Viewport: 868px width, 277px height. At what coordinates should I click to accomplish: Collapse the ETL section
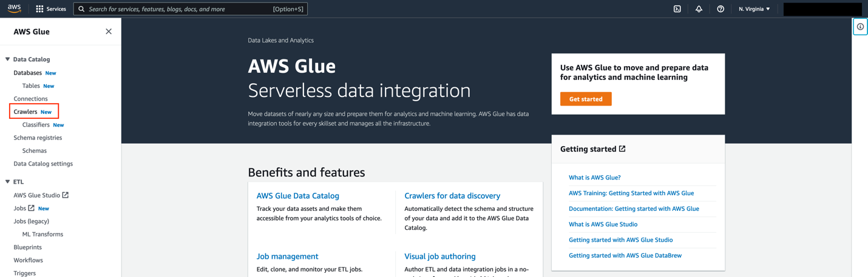point(7,182)
